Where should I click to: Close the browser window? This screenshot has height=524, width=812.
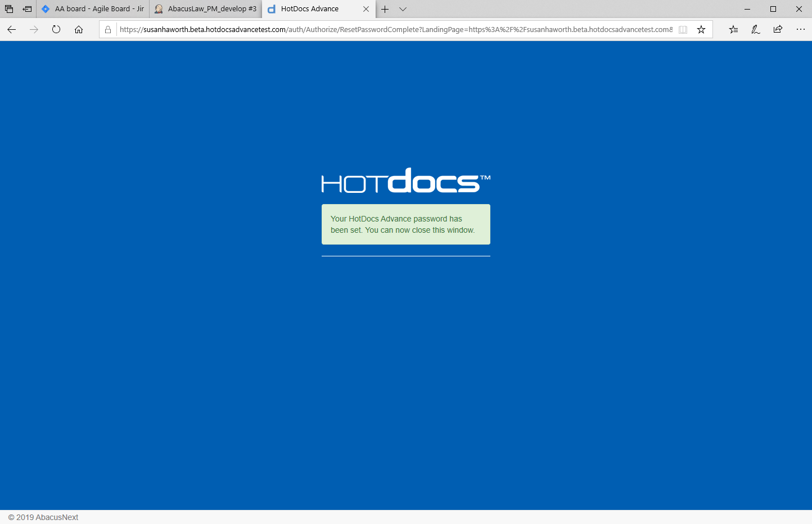pyautogui.click(x=799, y=9)
